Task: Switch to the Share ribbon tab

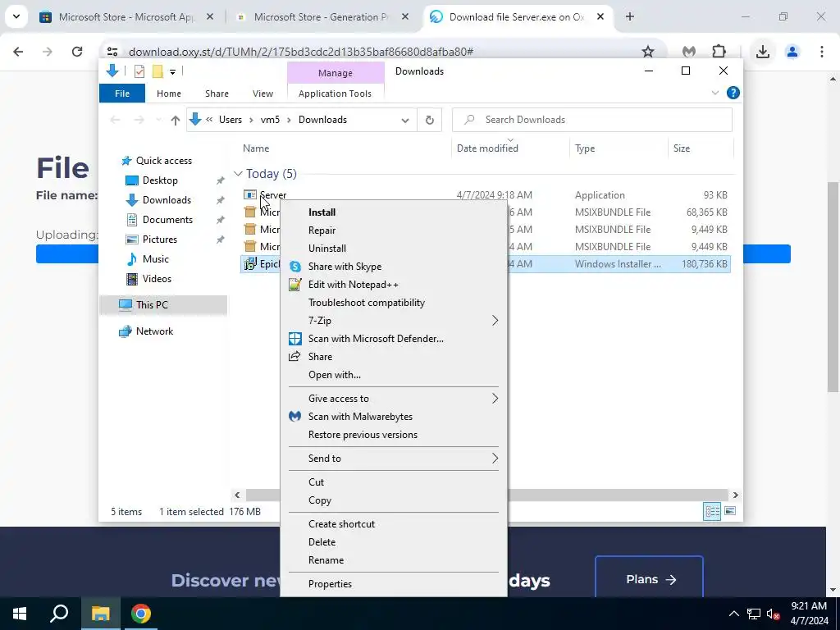Action: point(217,94)
